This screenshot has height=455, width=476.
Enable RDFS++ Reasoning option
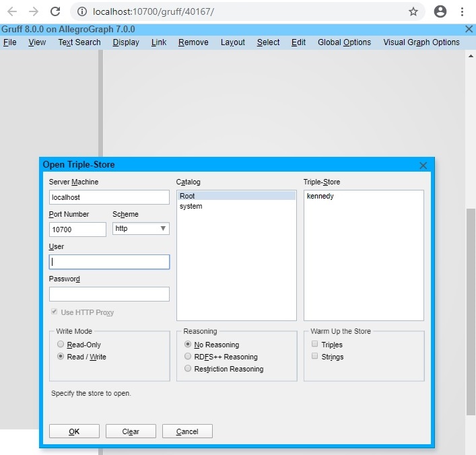click(x=188, y=357)
